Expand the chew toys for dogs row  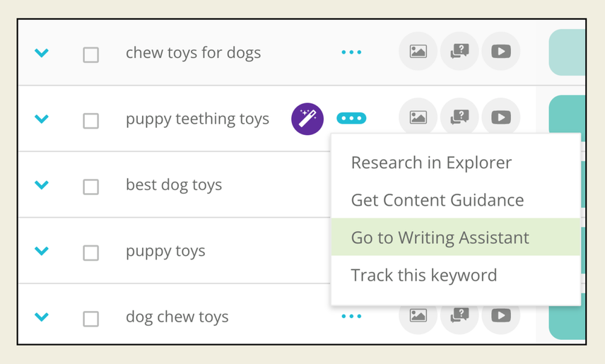(42, 53)
